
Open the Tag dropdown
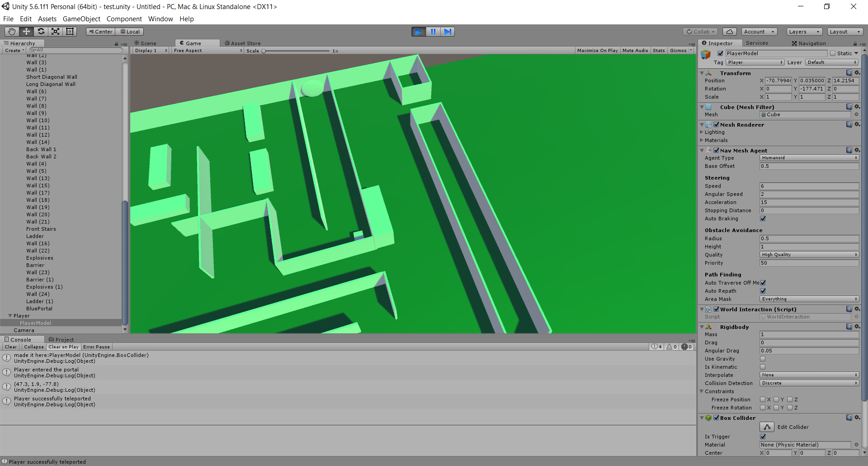click(755, 62)
